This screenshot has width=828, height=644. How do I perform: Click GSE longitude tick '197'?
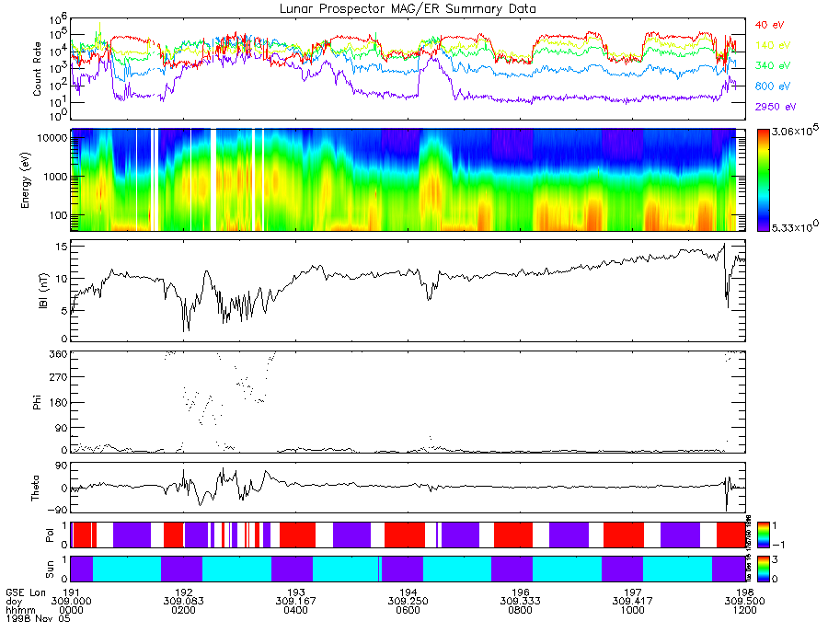[633, 592]
